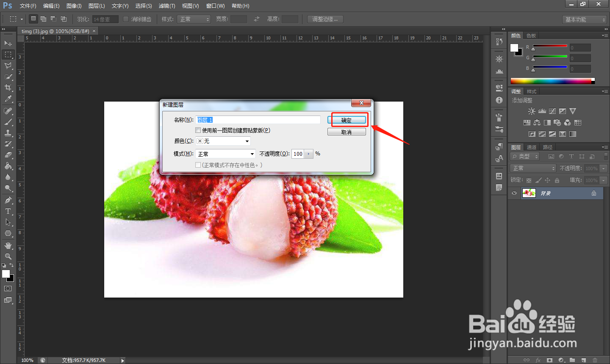Open the 样式 style dropdown in options bar

pyautogui.click(x=194, y=19)
